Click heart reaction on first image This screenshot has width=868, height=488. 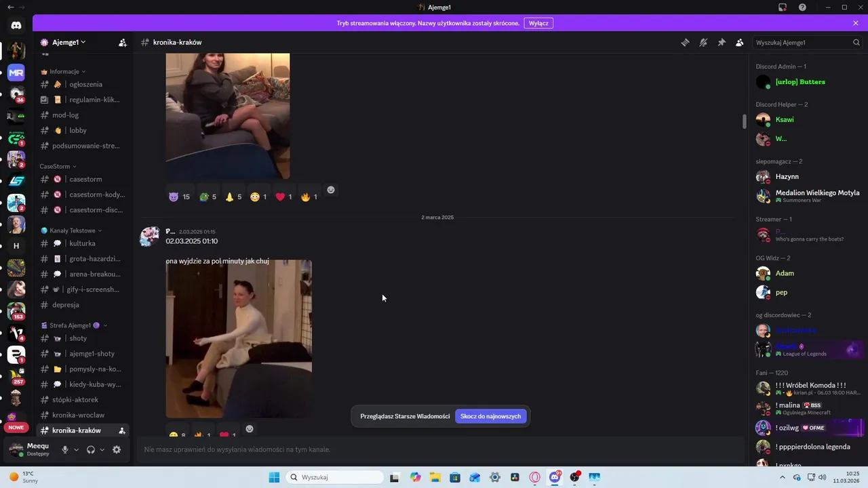pos(284,197)
